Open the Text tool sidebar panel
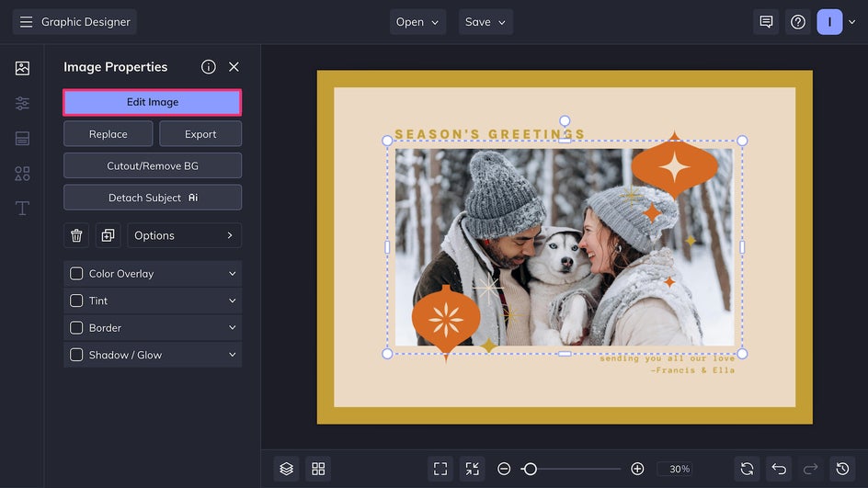The height and width of the screenshot is (488, 868). point(22,209)
